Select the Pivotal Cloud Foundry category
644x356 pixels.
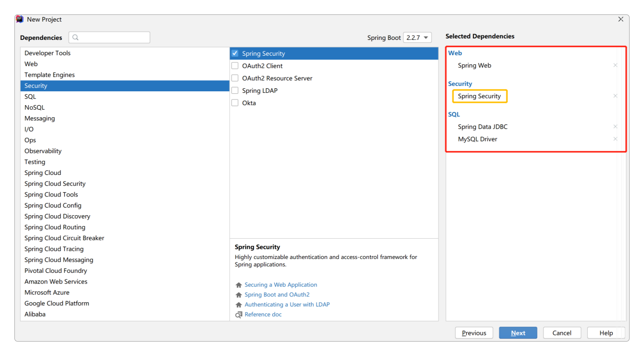[125, 271]
